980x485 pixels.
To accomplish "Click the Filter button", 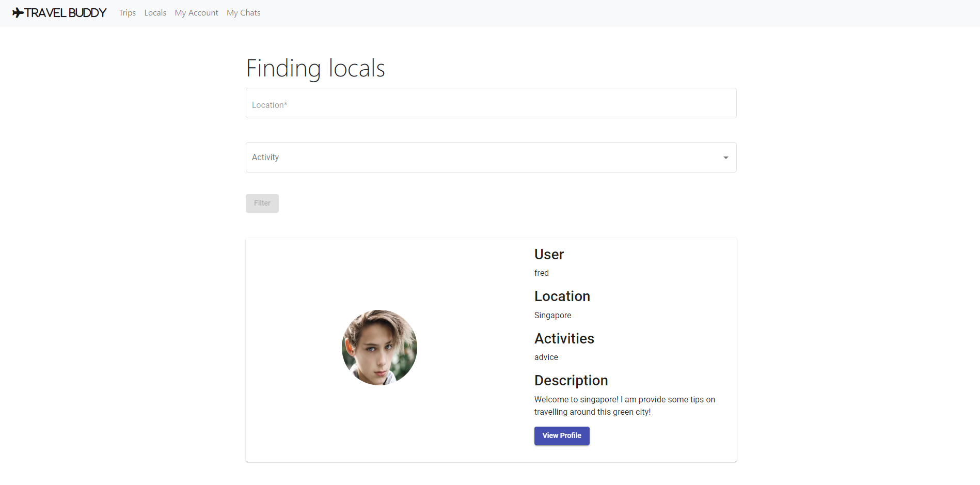I will [262, 203].
